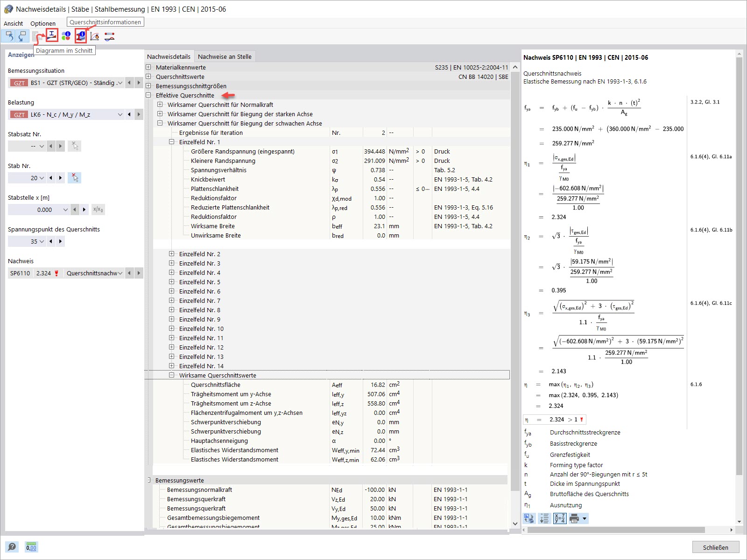Collapse the Effektive Querschnitte section
This screenshot has width=747, height=560.
148,95
